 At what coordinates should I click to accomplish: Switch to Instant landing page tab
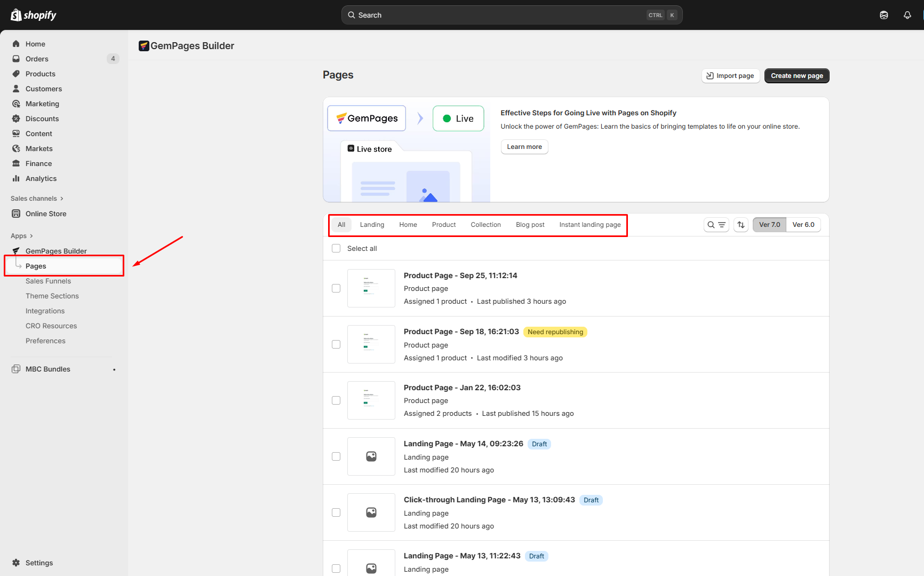coord(590,225)
